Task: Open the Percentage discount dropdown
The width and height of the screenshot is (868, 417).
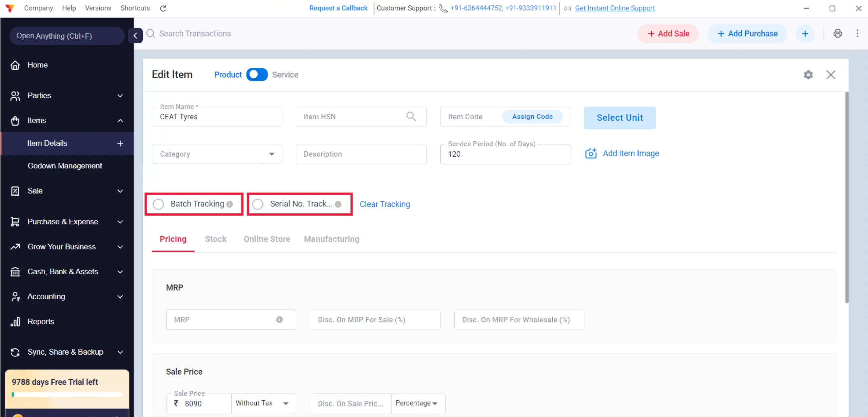Action: (x=417, y=403)
